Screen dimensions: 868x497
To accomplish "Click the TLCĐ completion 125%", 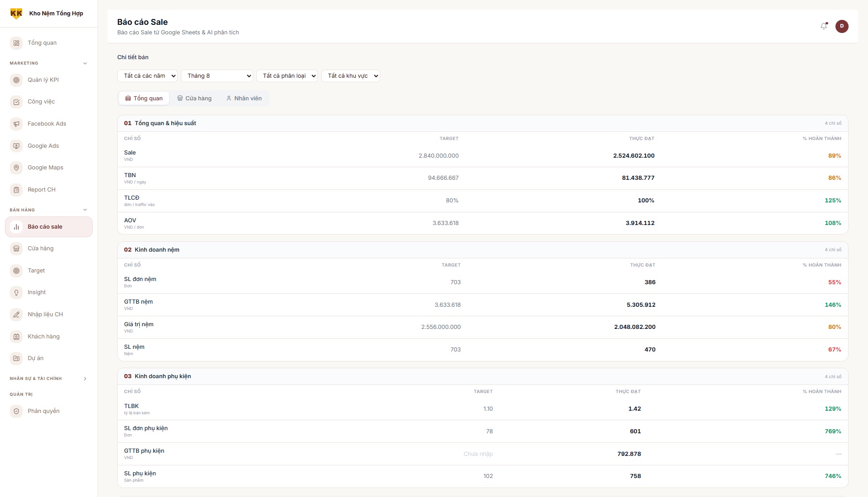I will coord(833,201).
